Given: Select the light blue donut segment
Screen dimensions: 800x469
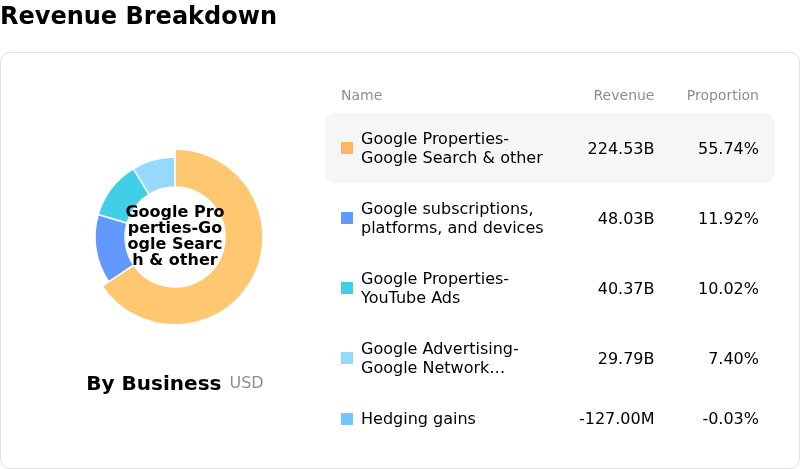Looking at the screenshot, I should click(x=157, y=174).
